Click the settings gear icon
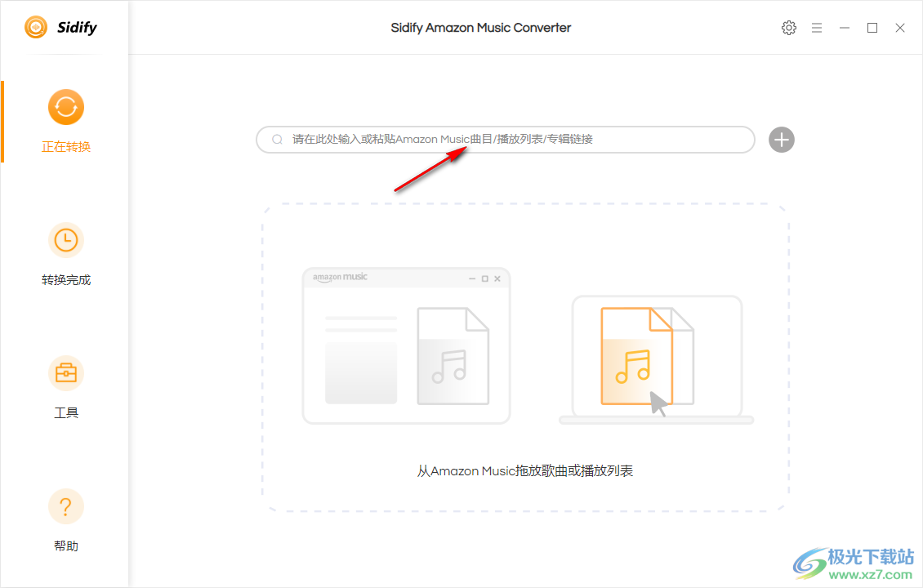Image resolution: width=923 pixels, height=588 pixels. (789, 28)
